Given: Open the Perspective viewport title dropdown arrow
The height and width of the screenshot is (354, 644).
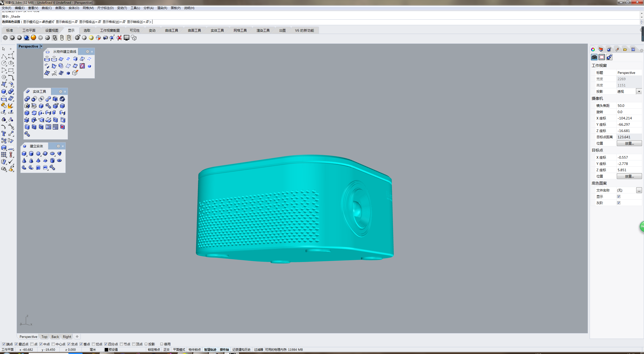Looking at the screenshot, I should pos(41,46).
